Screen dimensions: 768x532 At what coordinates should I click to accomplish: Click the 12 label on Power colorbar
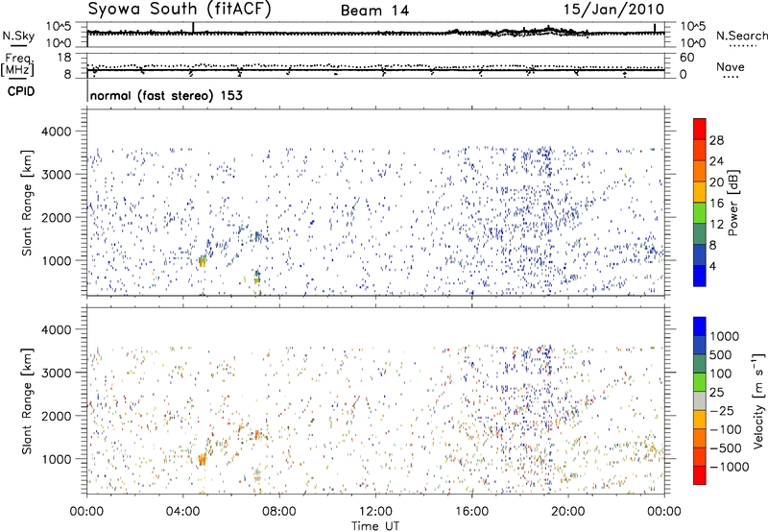click(x=716, y=224)
